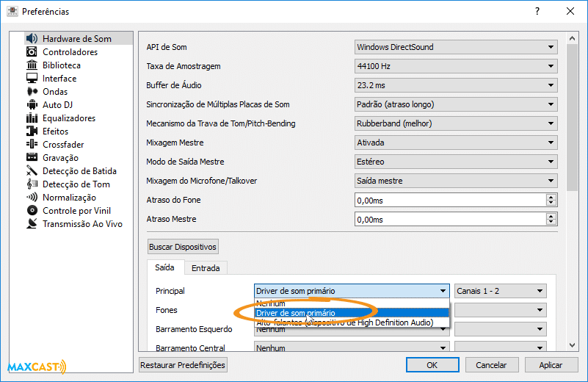Select the Crossfader icon
Screen dimensions: 588x382
pyautogui.click(x=32, y=145)
